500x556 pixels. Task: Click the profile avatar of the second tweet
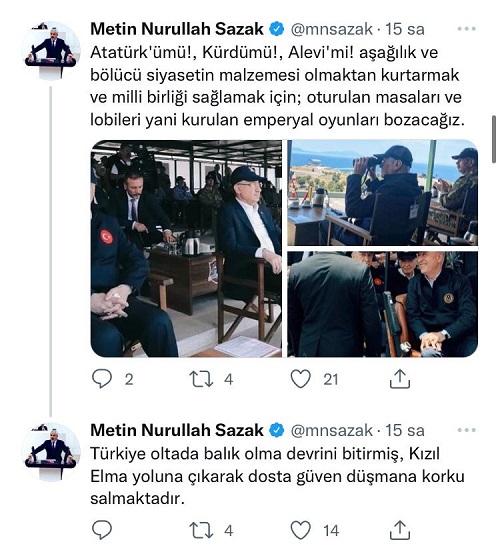[51, 452]
